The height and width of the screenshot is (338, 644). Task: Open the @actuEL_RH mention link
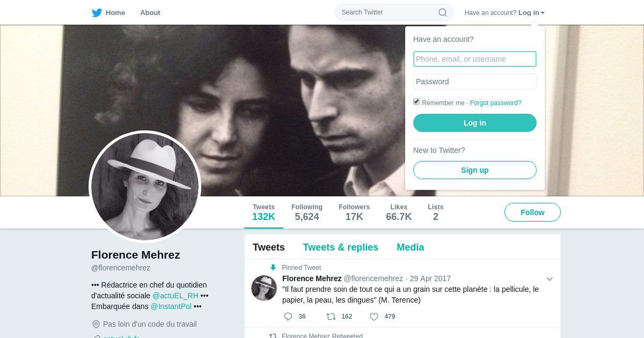pos(175,296)
